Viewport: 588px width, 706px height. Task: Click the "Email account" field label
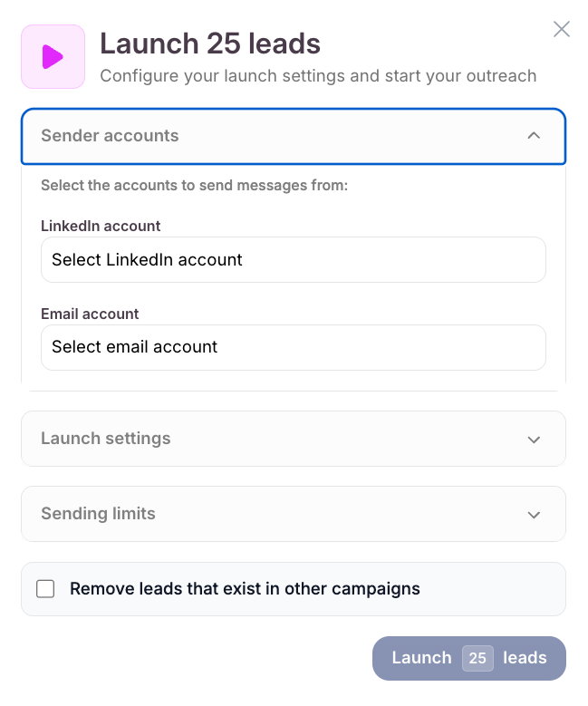pyautogui.click(x=90, y=314)
